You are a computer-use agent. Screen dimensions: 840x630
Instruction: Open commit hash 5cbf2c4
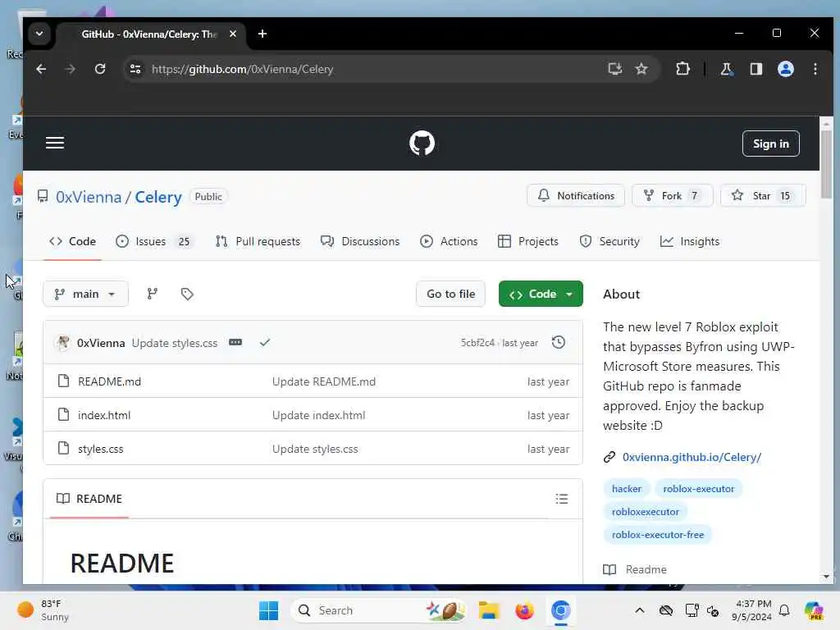(x=478, y=343)
